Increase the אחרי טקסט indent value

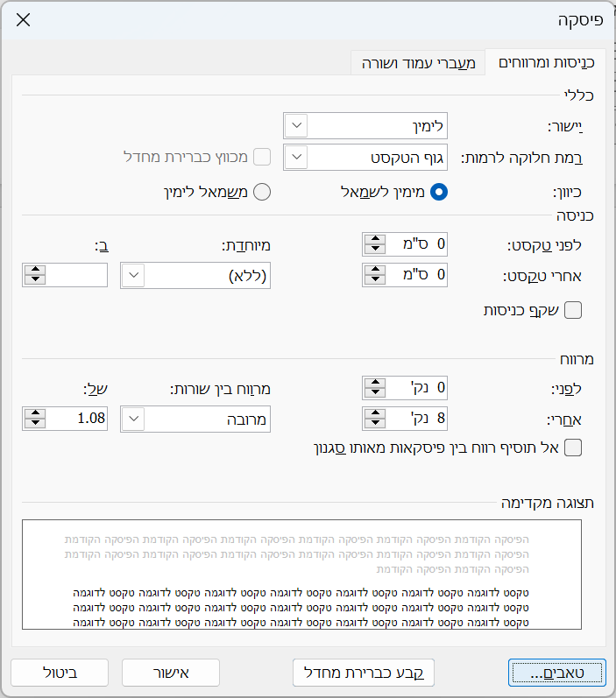(376, 270)
